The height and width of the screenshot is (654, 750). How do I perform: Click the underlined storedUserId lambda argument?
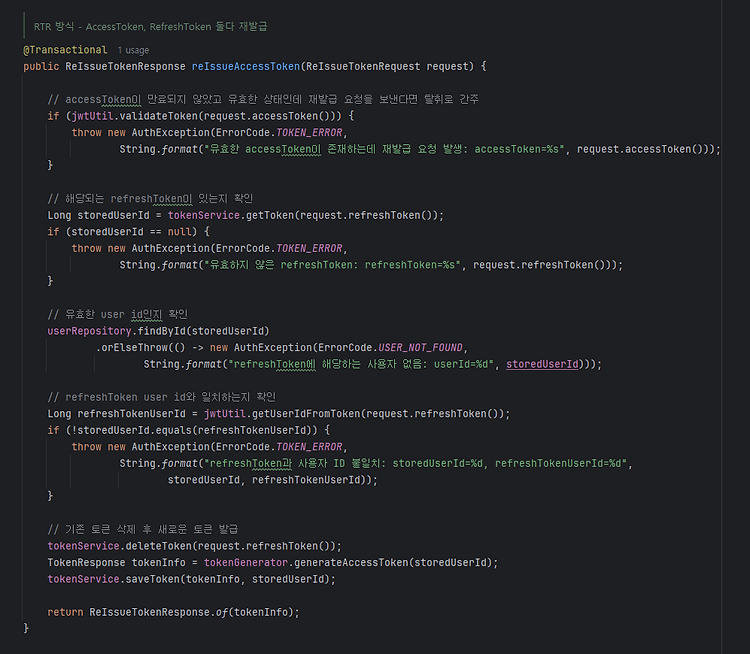542,365
